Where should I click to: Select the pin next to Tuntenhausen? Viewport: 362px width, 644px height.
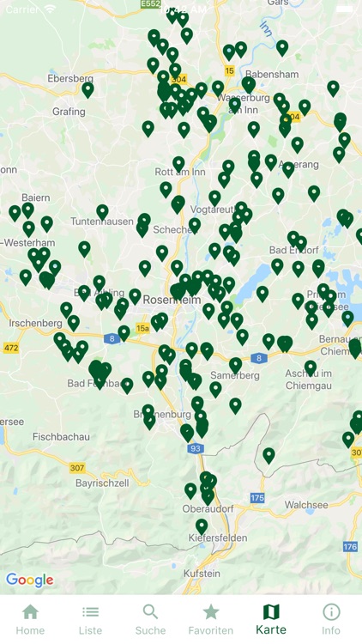click(102, 213)
